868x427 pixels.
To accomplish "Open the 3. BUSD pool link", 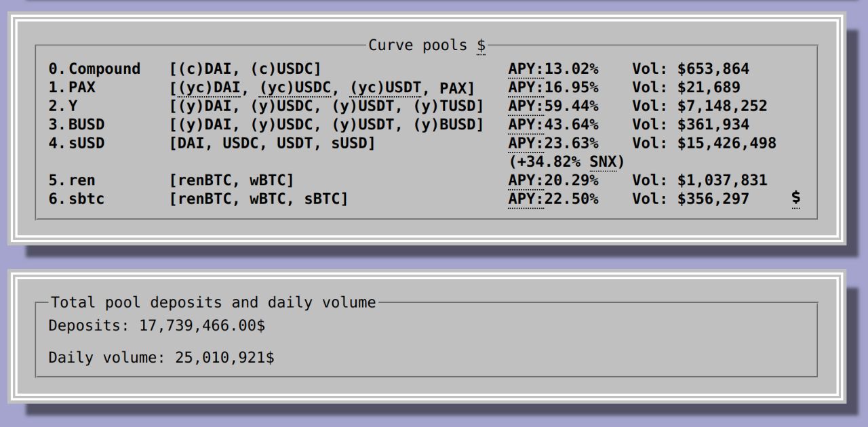I will pyautogui.click(x=76, y=125).
